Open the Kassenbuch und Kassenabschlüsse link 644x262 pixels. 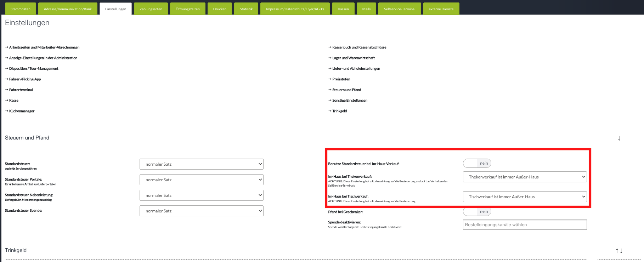(359, 47)
